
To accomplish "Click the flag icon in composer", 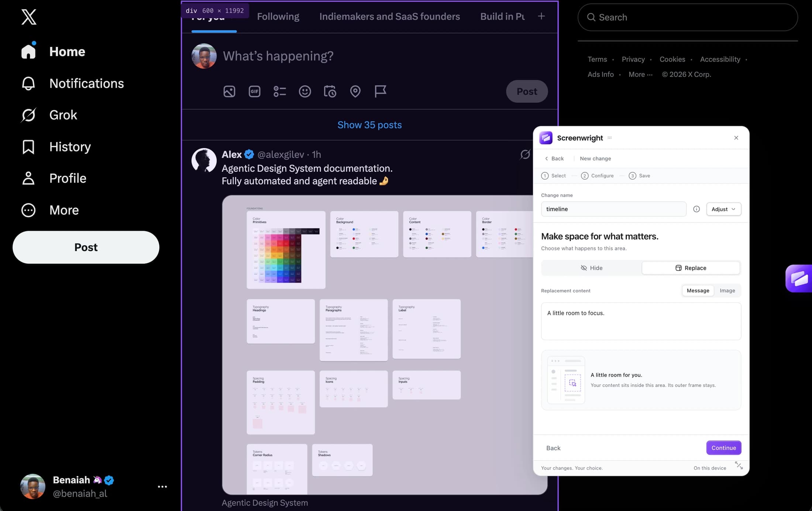I will click(380, 91).
